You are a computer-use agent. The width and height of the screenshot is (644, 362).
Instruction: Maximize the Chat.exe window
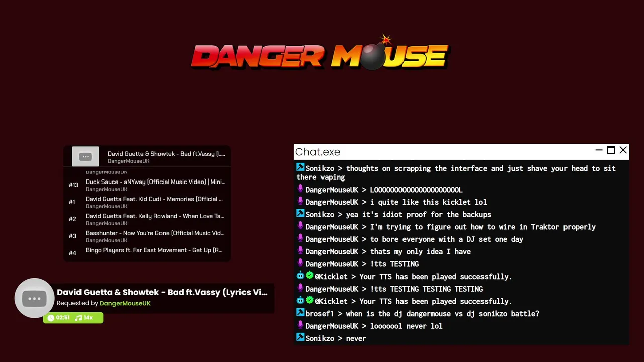click(x=611, y=150)
